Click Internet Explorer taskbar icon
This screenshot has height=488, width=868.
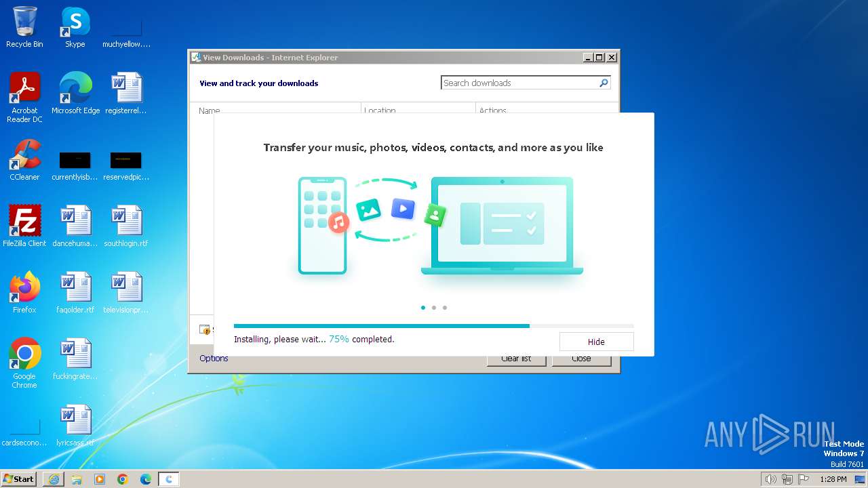point(54,479)
